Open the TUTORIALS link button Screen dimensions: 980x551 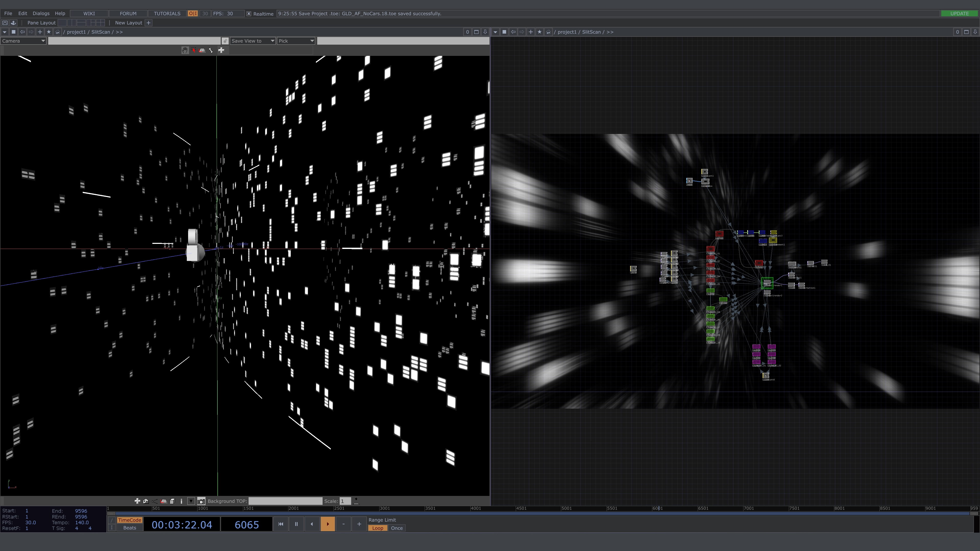point(167,13)
